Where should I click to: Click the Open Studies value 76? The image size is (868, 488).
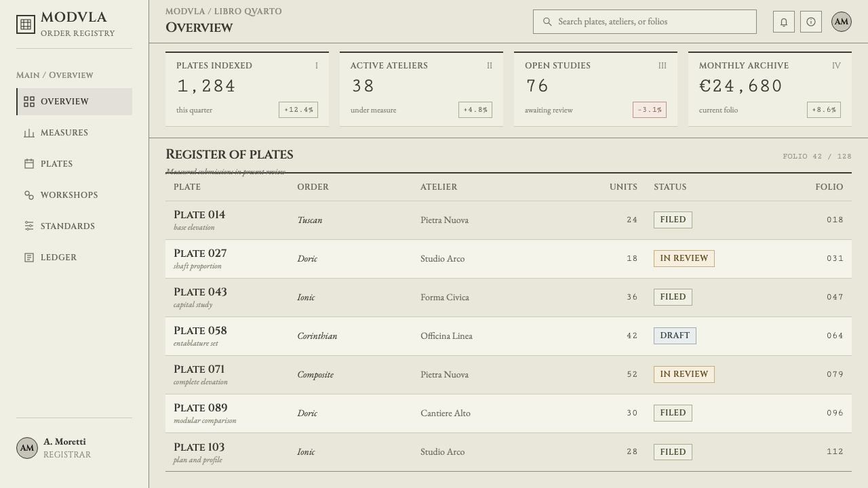[x=537, y=86]
